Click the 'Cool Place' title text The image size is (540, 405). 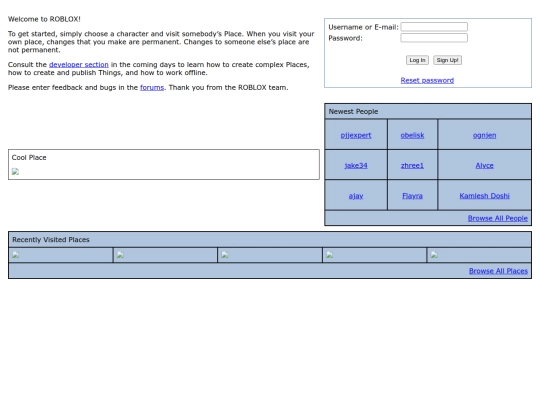tap(29, 157)
